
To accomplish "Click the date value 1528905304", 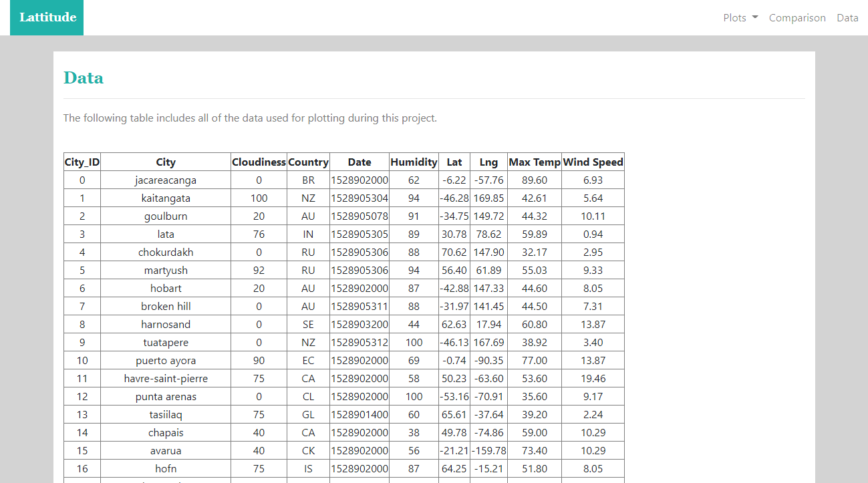I will tap(359, 198).
